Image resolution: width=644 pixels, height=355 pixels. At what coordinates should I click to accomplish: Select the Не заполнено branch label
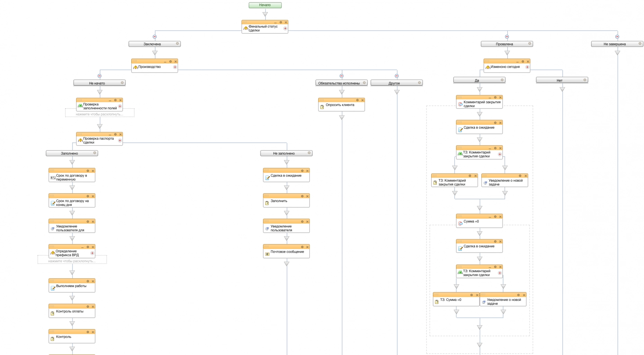coord(284,153)
